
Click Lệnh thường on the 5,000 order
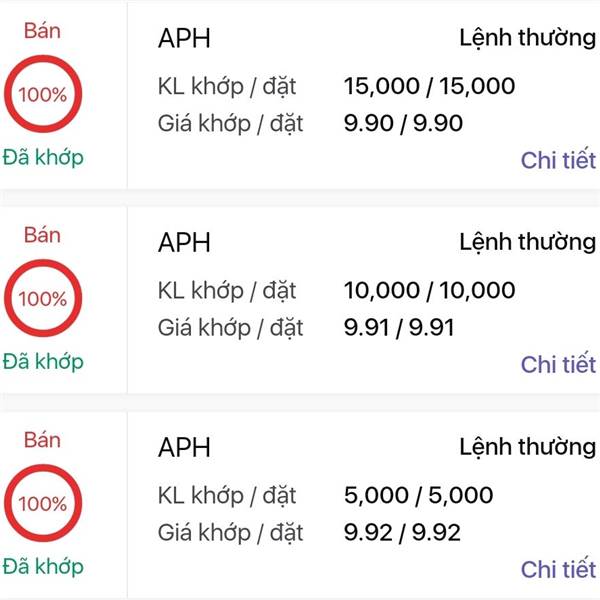[x=528, y=447]
